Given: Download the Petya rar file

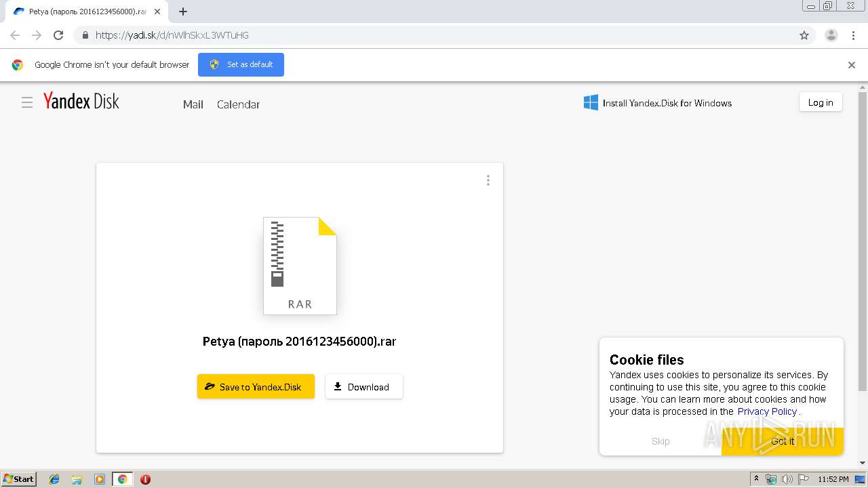Looking at the screenshot, I should click(x=364, y=386).
